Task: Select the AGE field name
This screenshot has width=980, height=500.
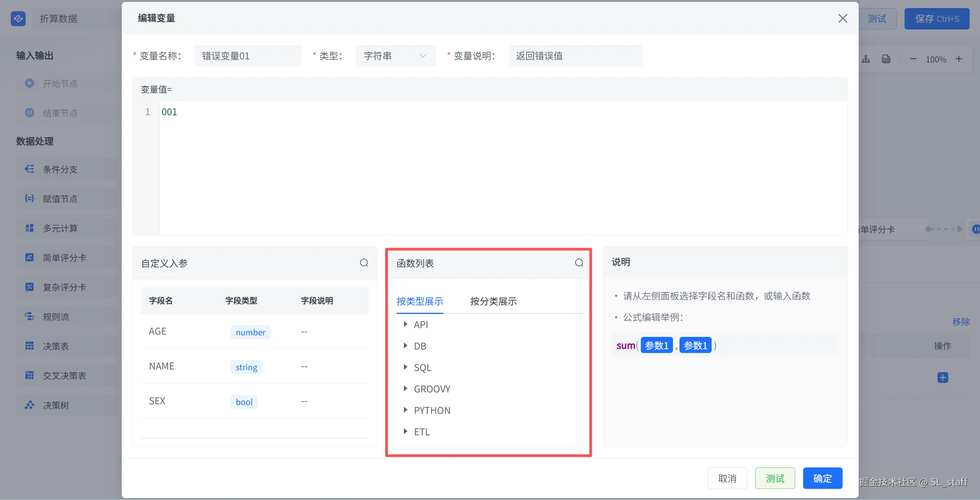Action: 157,331
